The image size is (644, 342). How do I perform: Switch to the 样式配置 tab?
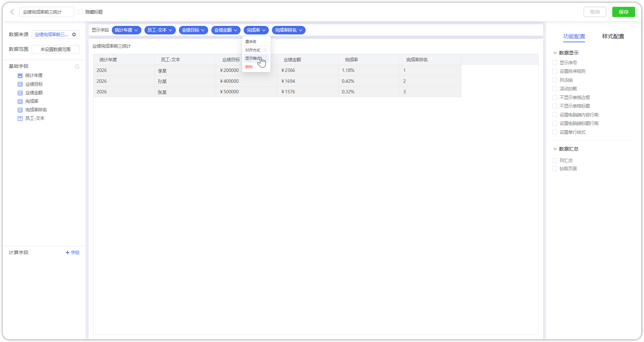[613, 36]
